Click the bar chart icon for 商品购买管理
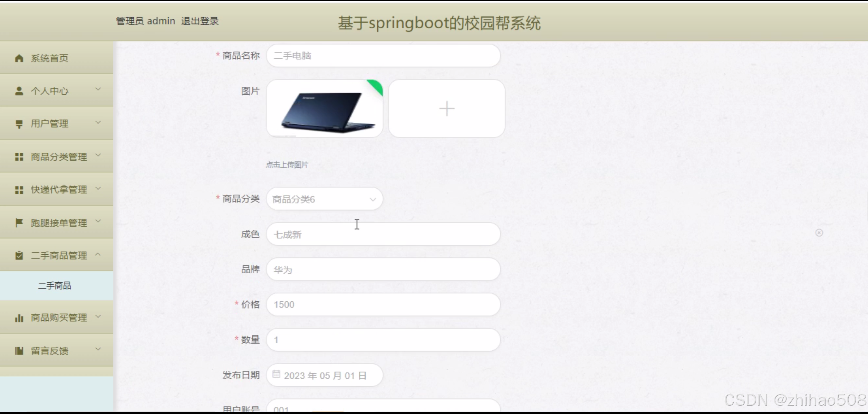This screenshot has height=414, width=868. pos(19,318)
